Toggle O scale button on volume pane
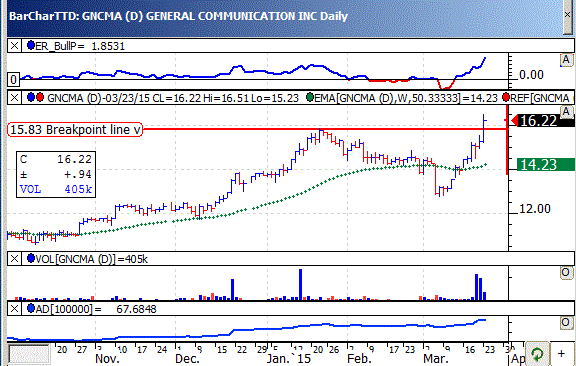This screenshot has height=366, width=576. pyautogui.click(x=565, y=272)
